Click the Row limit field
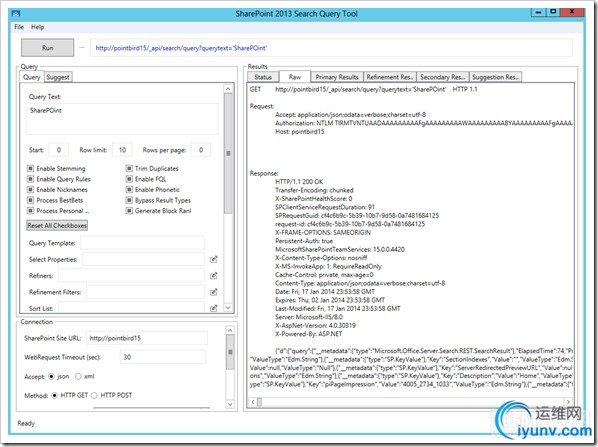The width and height of the screenshot is (598, 447). pyautogui.click(x=122, y=150)
